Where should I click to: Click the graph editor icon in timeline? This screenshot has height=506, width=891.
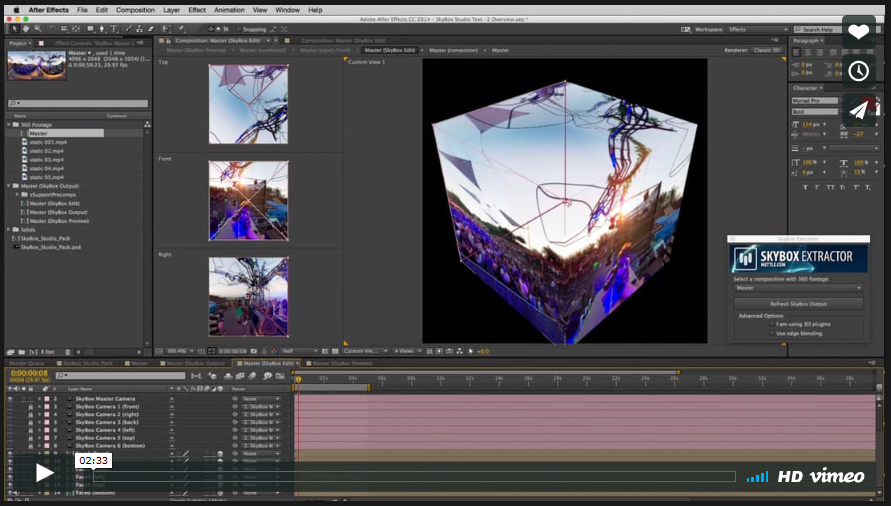[280, 376]
